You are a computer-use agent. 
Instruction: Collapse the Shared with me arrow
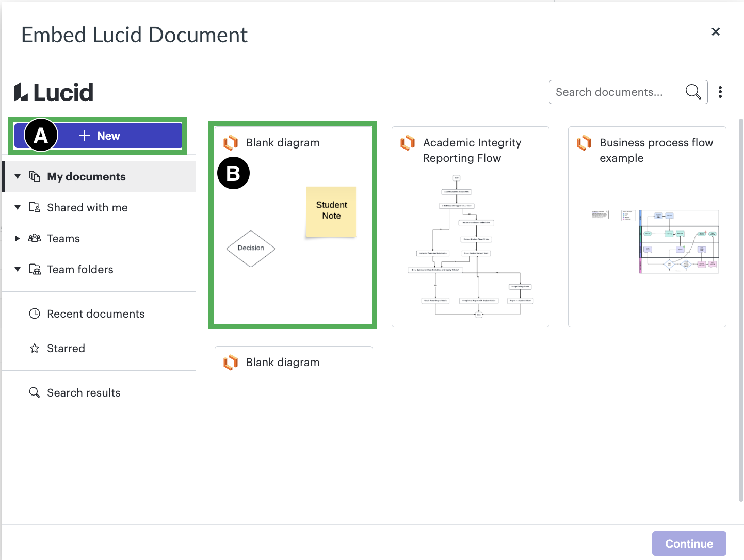pos(18,207)
